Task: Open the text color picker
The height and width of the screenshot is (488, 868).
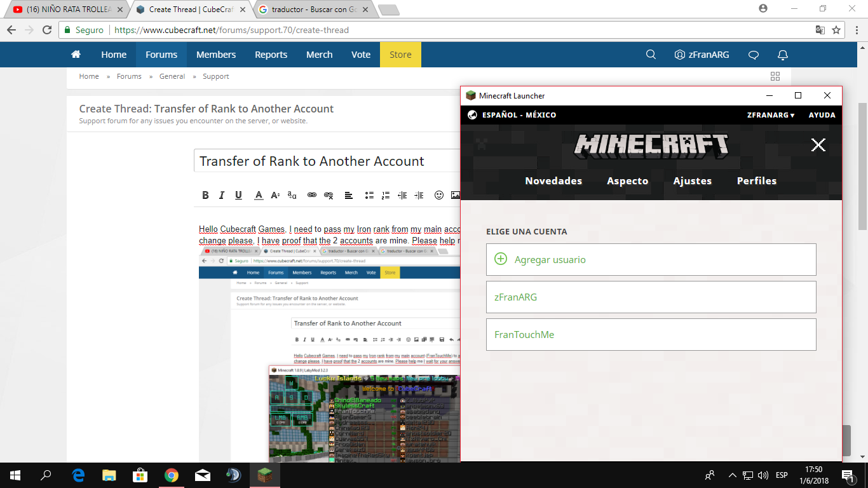Action: click(259, 195)
